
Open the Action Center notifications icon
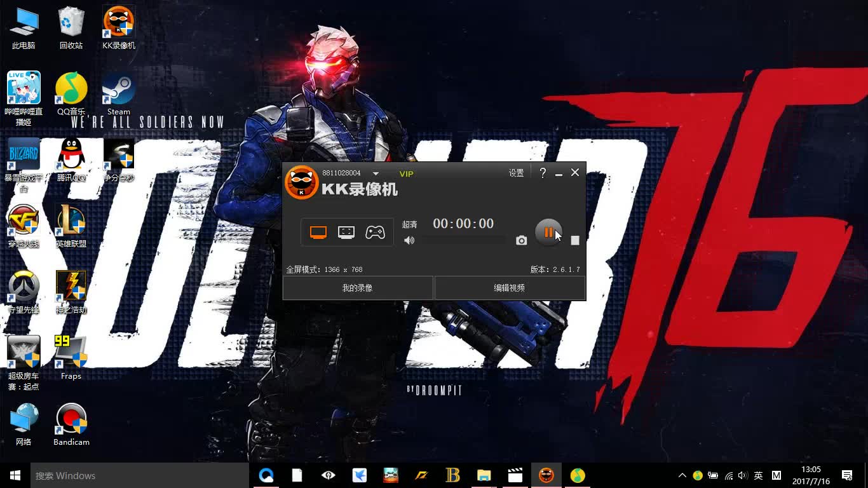tap(847, 475)
